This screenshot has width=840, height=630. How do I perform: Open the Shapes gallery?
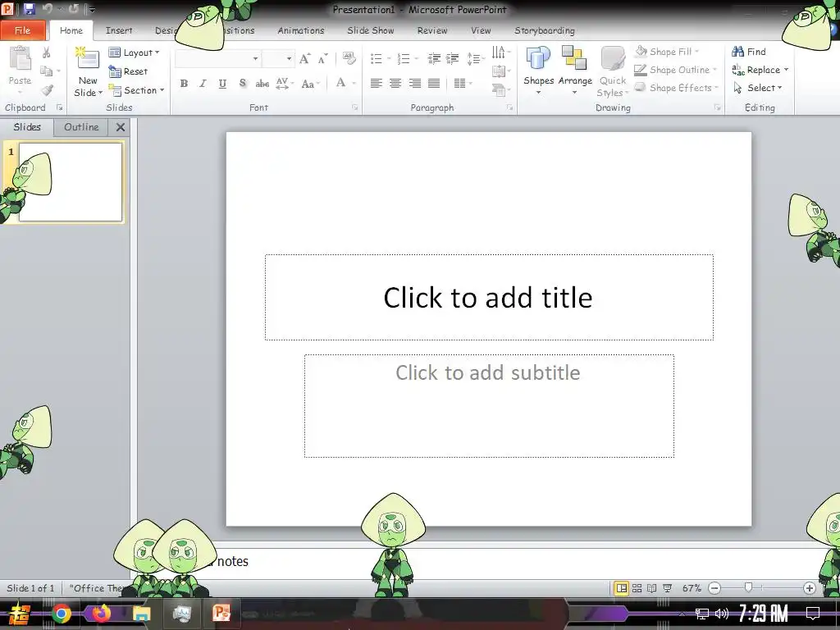pos(538,70)
